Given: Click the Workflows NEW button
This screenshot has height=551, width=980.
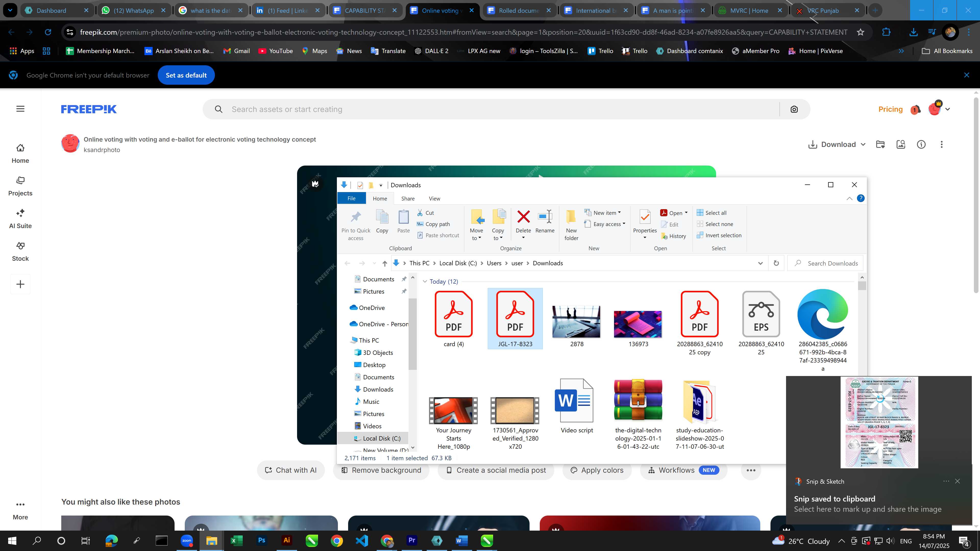Looking at the screenshot, I should click(684, 470).
